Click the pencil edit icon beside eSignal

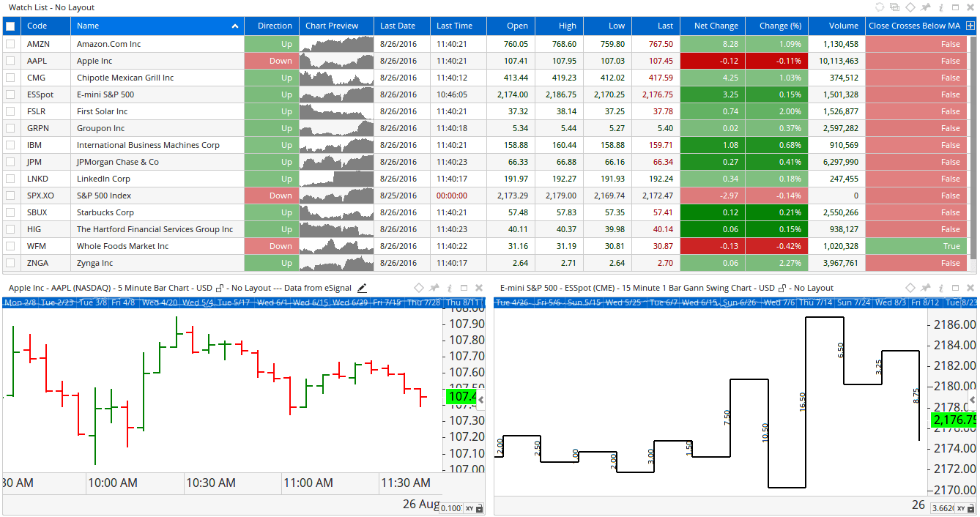[x=362, y=288]
